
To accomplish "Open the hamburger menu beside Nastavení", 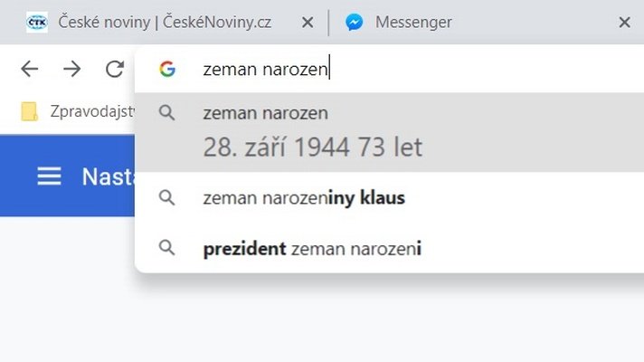I will pos(49,176).
